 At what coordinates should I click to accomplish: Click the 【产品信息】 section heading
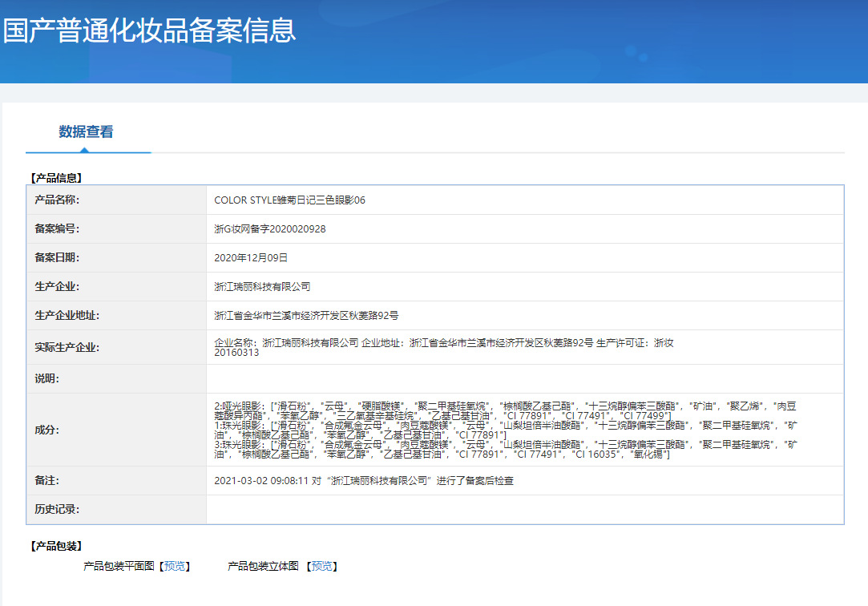pos(56,178)
